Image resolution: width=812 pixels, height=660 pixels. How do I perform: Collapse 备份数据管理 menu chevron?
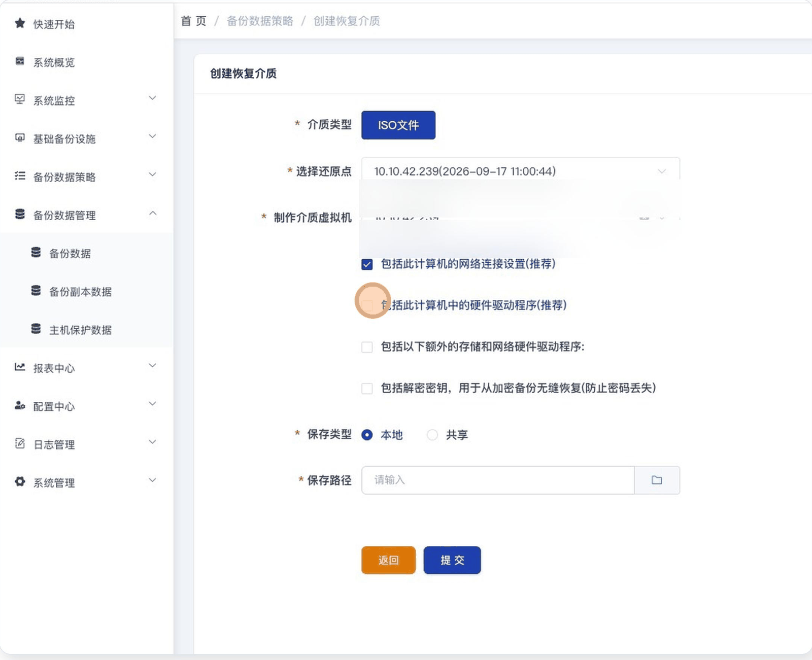click(x=152, y=213)
